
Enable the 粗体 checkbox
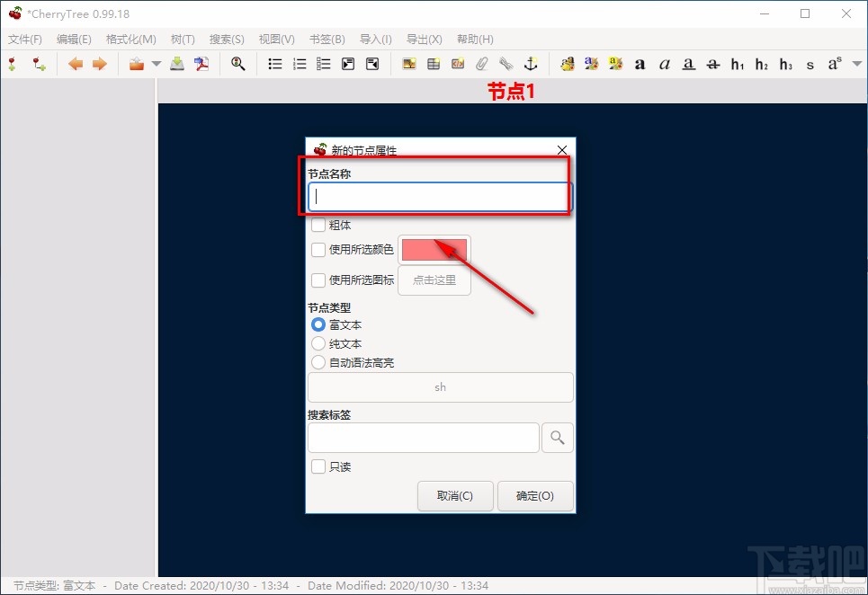click(x=318, y=225)
